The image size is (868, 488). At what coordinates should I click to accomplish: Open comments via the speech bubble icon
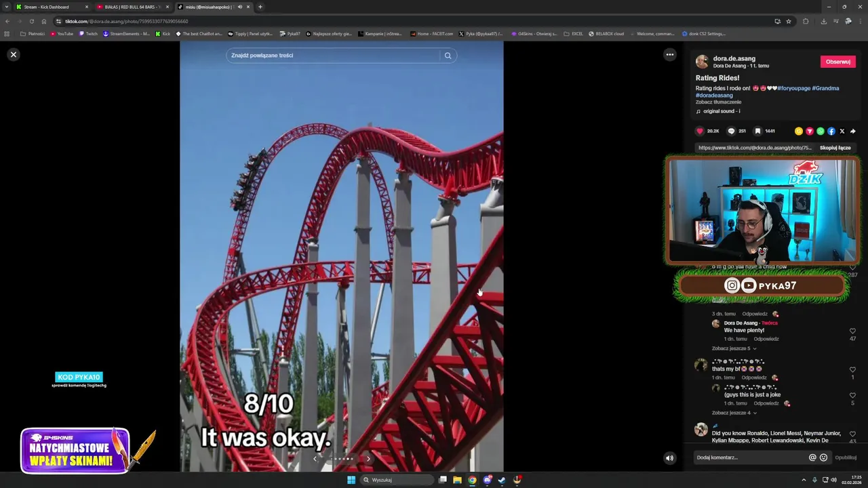[x=731, y=131]
